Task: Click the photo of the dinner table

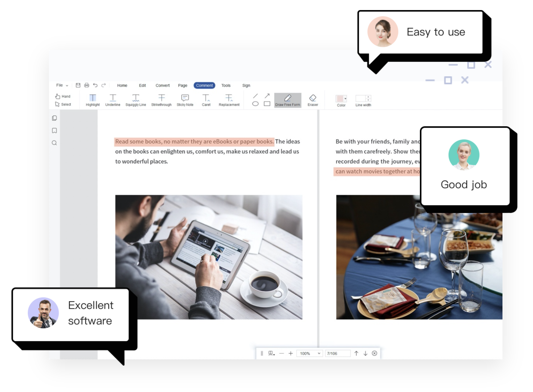Action: tap(419, 257)
